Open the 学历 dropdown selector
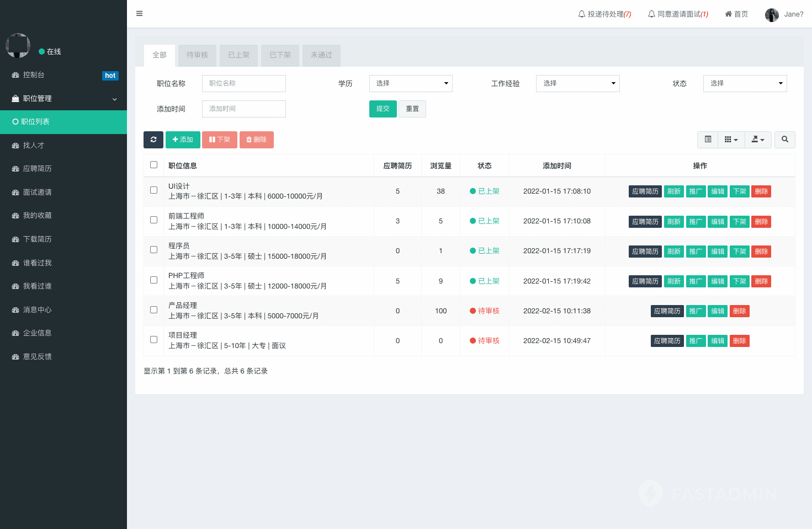Screen dimensions: 812x529 click(x=411, y=83)
